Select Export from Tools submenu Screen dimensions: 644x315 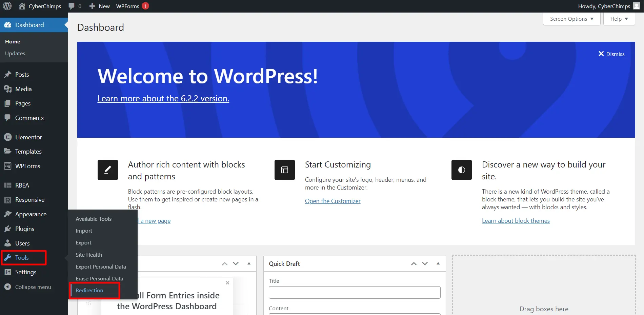pyautogui.click(x=83, y=243)
